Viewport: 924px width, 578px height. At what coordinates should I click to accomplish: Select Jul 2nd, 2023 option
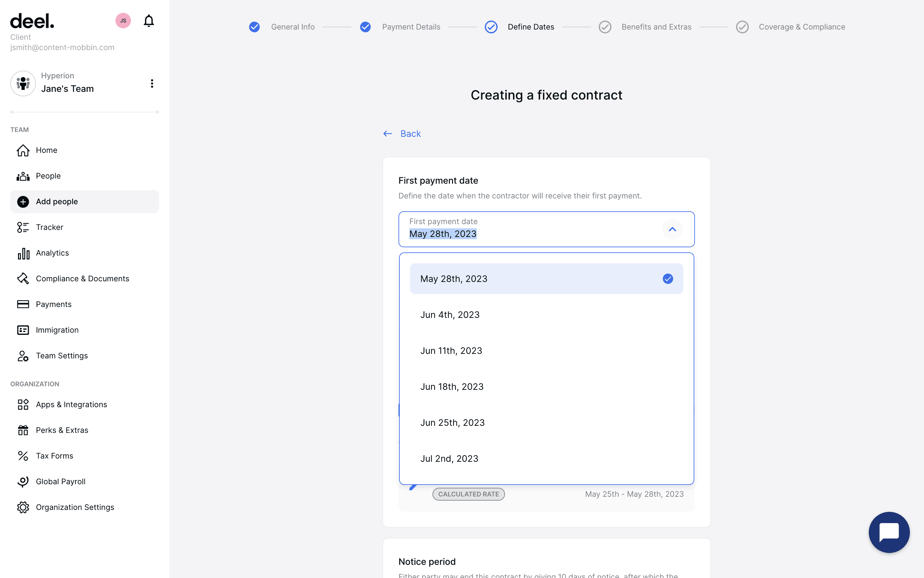tap(546, 458)
